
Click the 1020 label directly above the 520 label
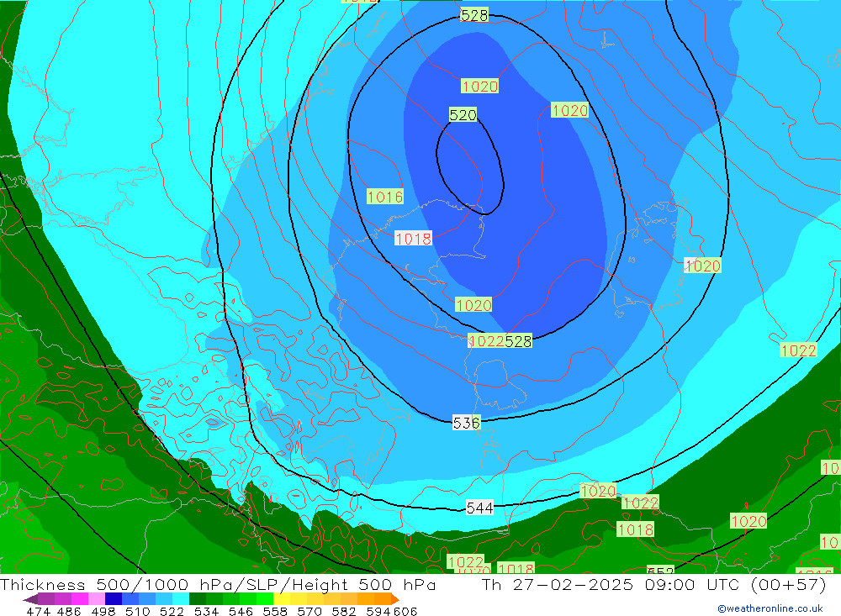tap(480, 87)
